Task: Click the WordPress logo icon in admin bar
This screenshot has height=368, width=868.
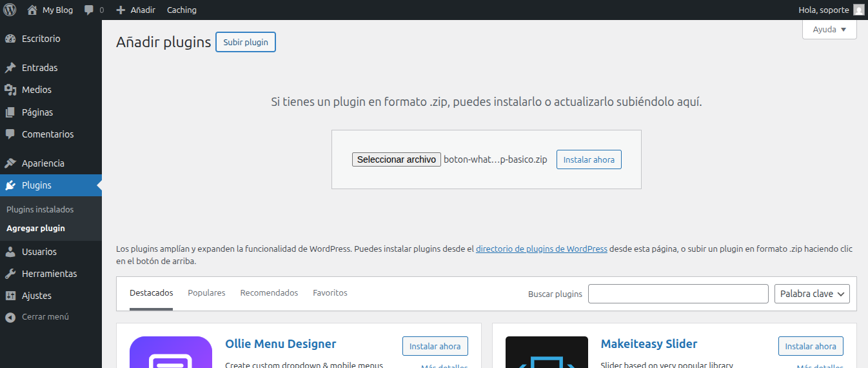Action: pos(10,10)
